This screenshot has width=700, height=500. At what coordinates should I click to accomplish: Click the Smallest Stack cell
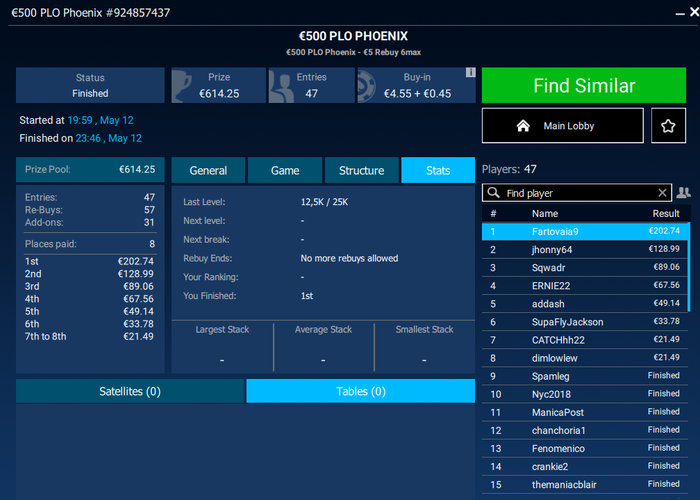pos(424,346)
